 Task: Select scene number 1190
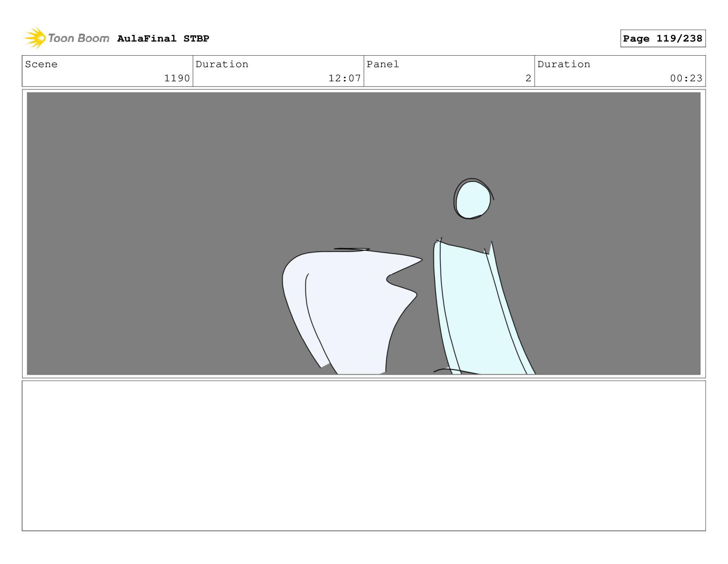pos(177,78)
